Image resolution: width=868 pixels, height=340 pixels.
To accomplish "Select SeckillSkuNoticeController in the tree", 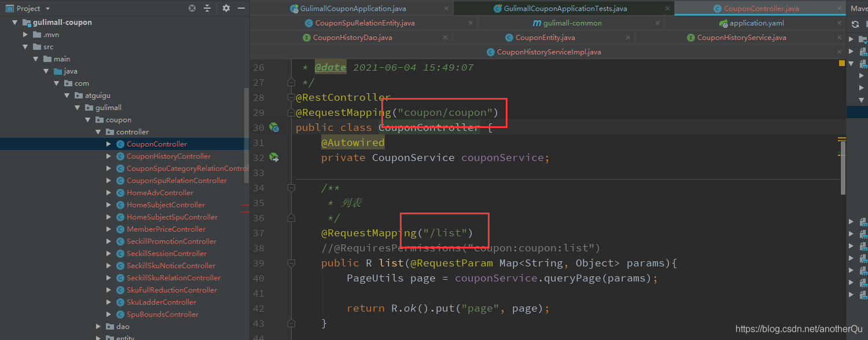I will (x=171, y=266).
